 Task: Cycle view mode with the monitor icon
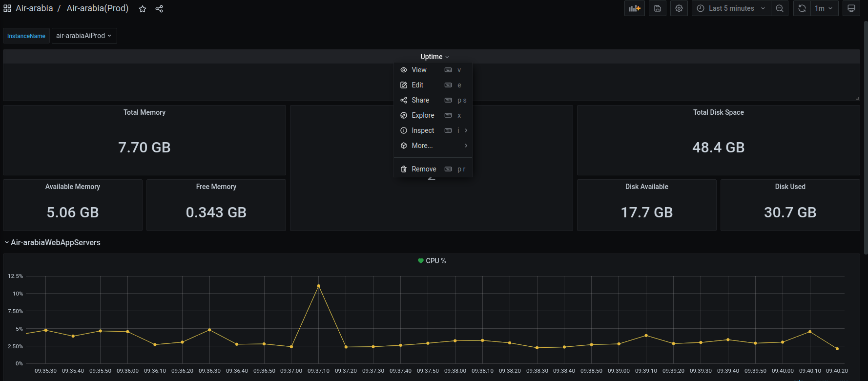click(851, 8)
